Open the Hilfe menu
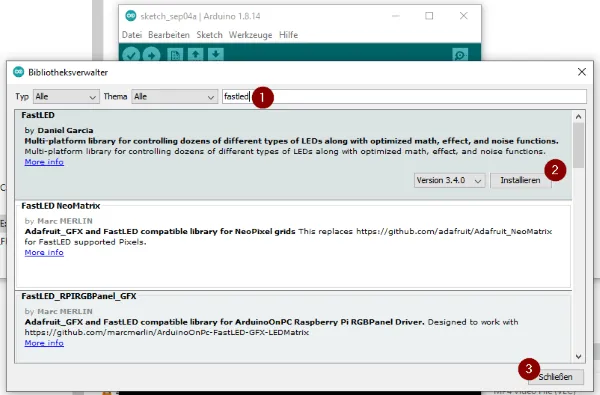Image resolution: width=600 pixels, height=395 pixels. [289, 35]
